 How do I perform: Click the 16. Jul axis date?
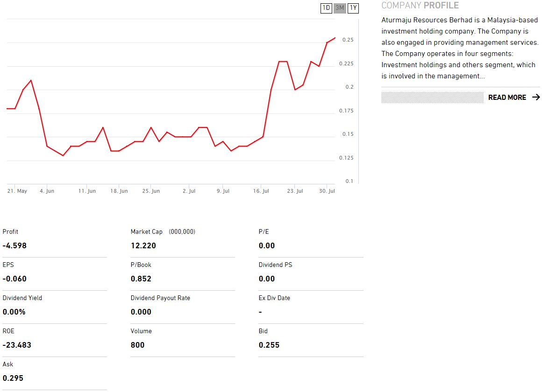click(x=261, y=191)
